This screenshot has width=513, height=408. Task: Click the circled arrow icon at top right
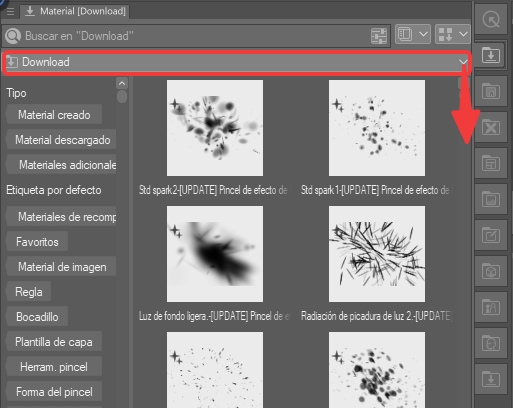pos(491,20)
